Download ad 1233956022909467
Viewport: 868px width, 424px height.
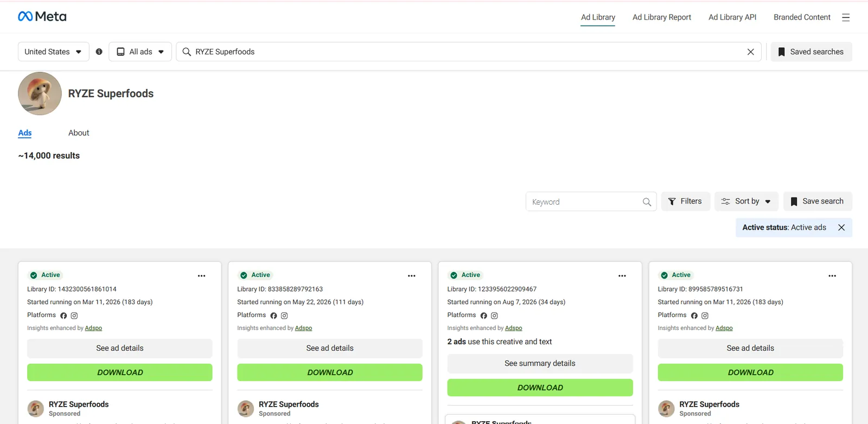tap(540, 388)
